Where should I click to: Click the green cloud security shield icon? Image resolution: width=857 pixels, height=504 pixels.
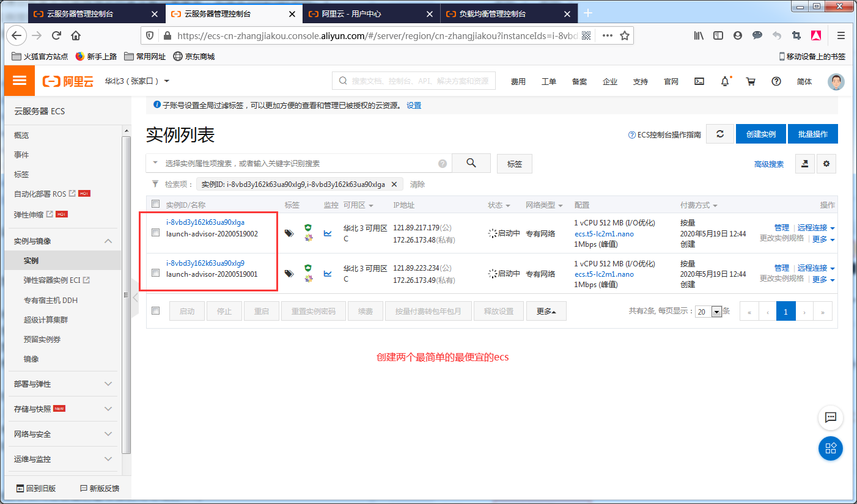click(x=307, y=227)
